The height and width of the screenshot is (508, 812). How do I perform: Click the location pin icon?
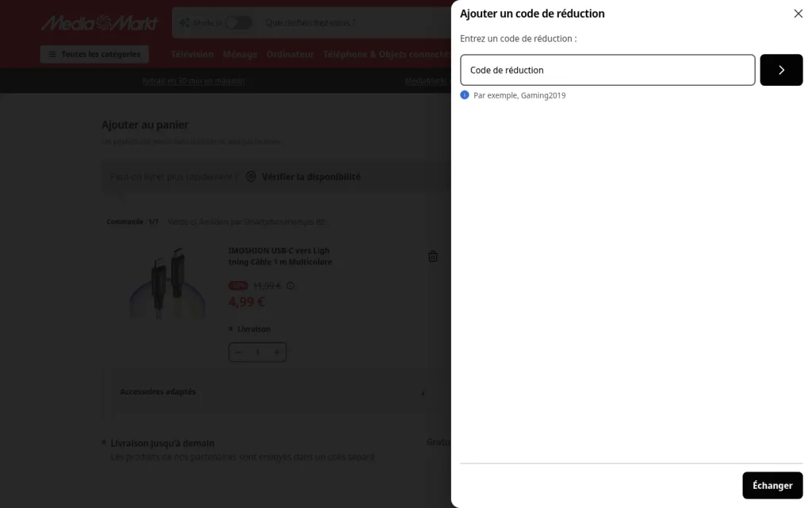tap(251, 177)
